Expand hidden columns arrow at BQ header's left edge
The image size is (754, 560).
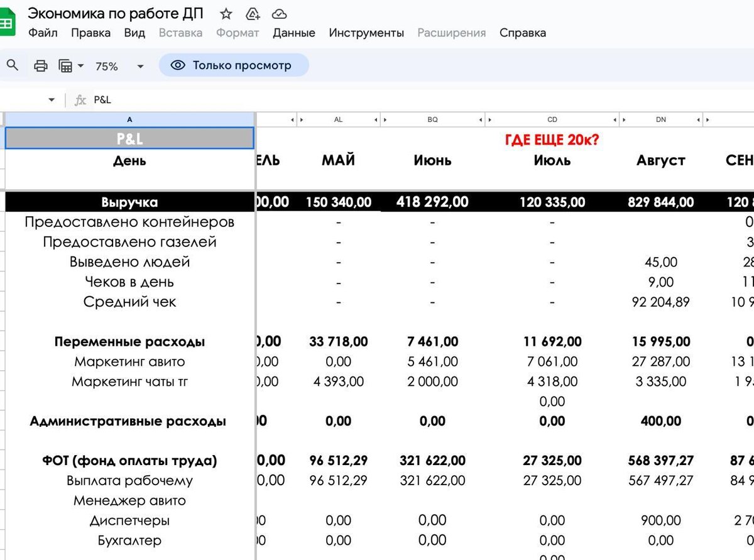(x=385, y=119)
